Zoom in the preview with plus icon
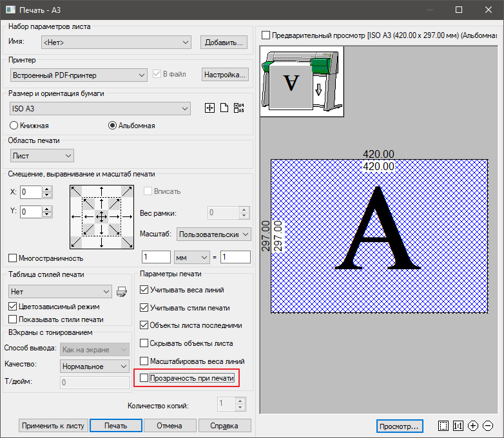 click(x=473, y=426)
